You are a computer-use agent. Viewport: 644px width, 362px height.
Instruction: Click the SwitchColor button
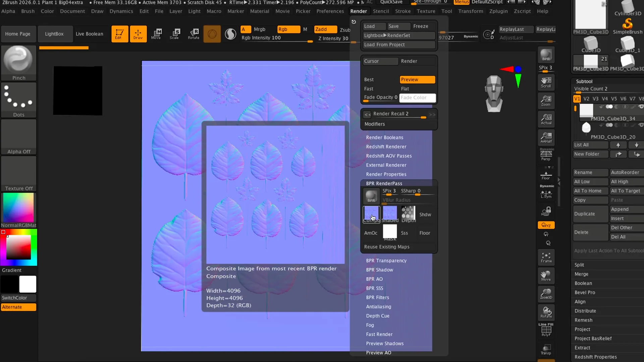(x=18, y=298)
